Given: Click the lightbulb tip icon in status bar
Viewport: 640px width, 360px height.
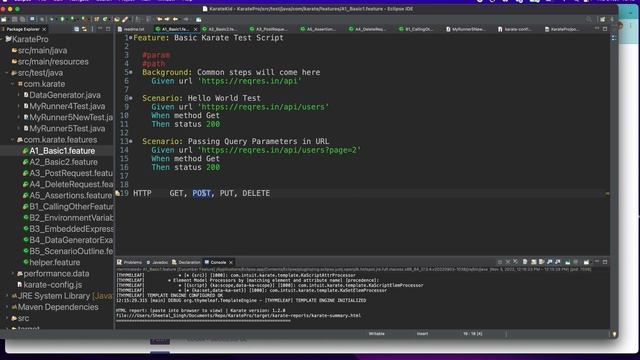Looking at the screenshot, I should coord(614,334).
